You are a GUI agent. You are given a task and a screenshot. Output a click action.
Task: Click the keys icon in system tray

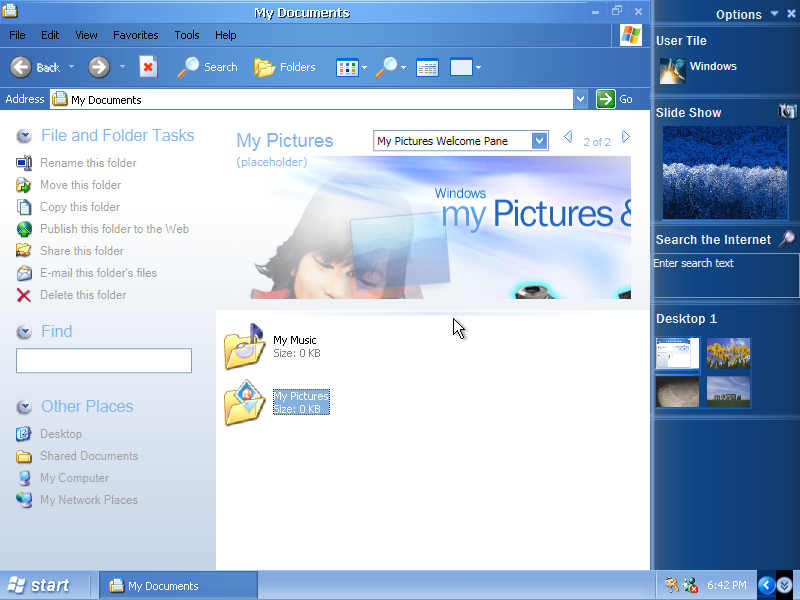[671, 585]
